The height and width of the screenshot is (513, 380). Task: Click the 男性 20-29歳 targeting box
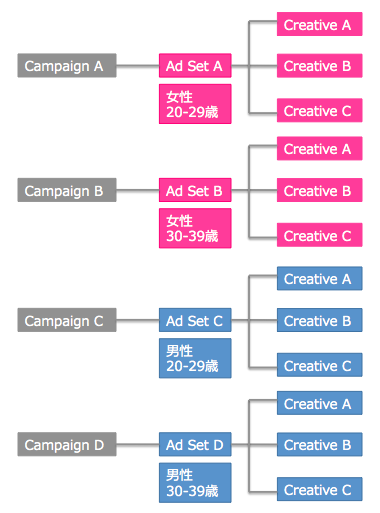coord(195,358)
